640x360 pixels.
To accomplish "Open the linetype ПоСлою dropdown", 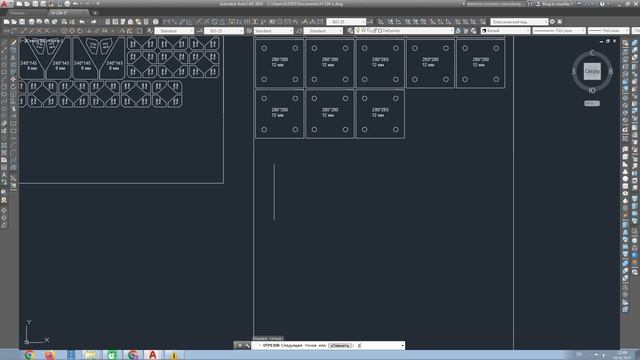I will point(559,31).
